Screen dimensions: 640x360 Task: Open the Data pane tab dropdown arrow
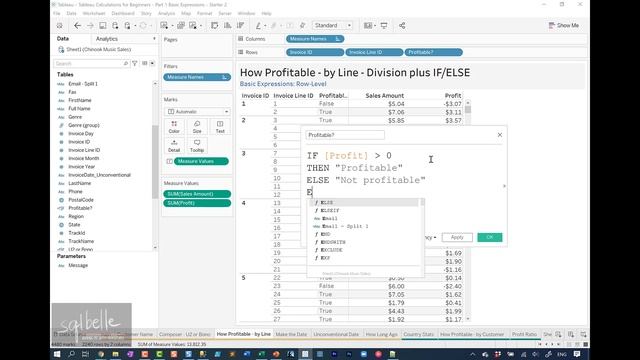click(x=154, y=39)
